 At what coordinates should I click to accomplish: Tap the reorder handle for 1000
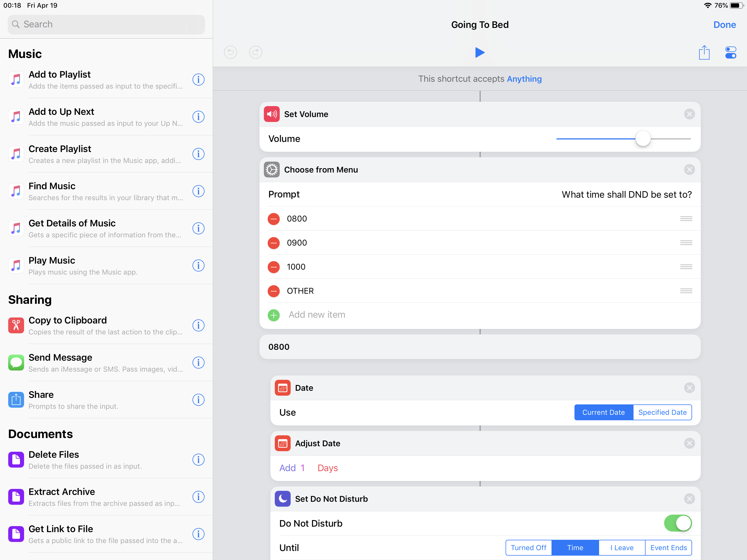[686, 267]
